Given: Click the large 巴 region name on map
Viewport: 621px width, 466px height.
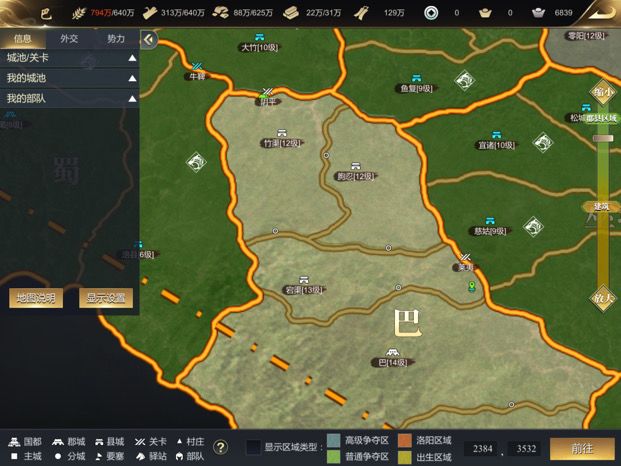Looking at the screenshot, I should pos(407,323).
